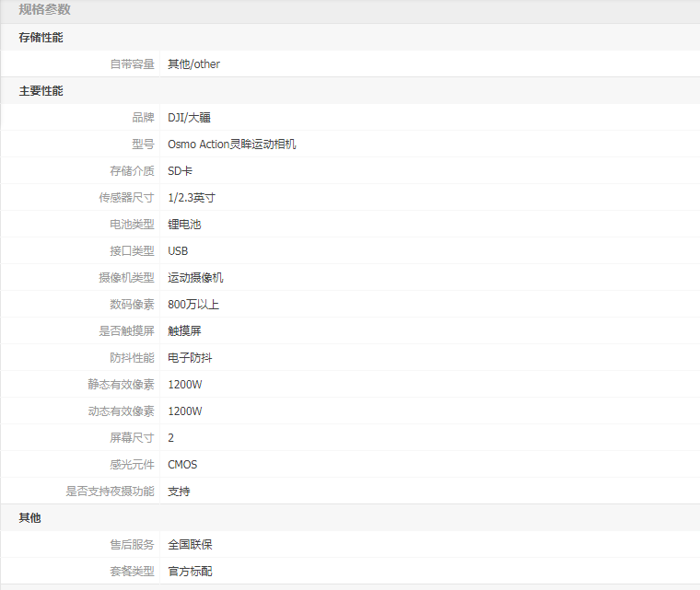Select the 支持 value
The image size is (700, 590).
point(179,492)
